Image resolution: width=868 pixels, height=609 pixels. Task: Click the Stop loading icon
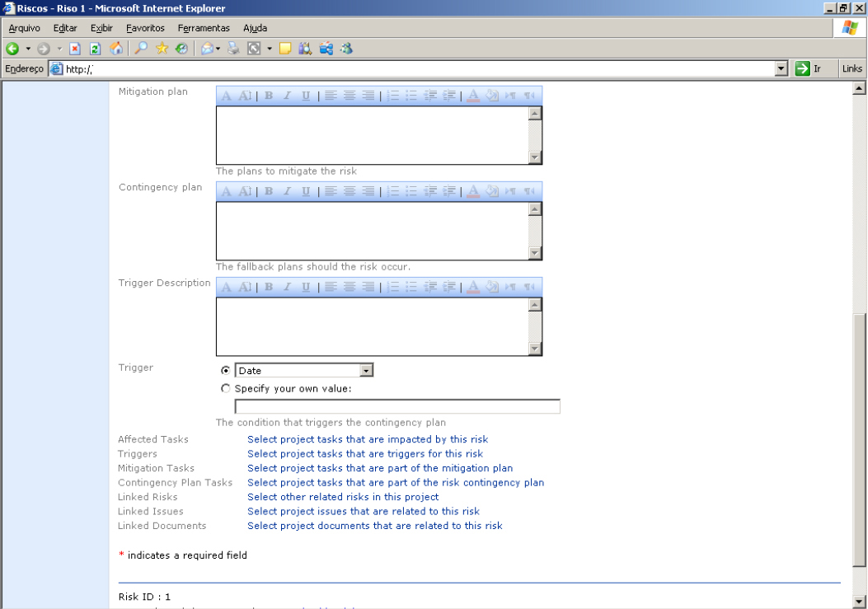[x=75, y=49]
